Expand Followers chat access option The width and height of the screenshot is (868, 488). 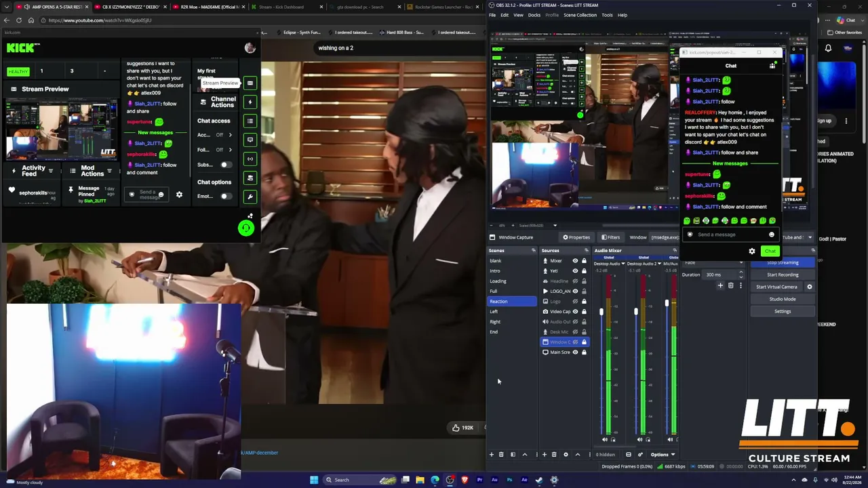point(230,150)
